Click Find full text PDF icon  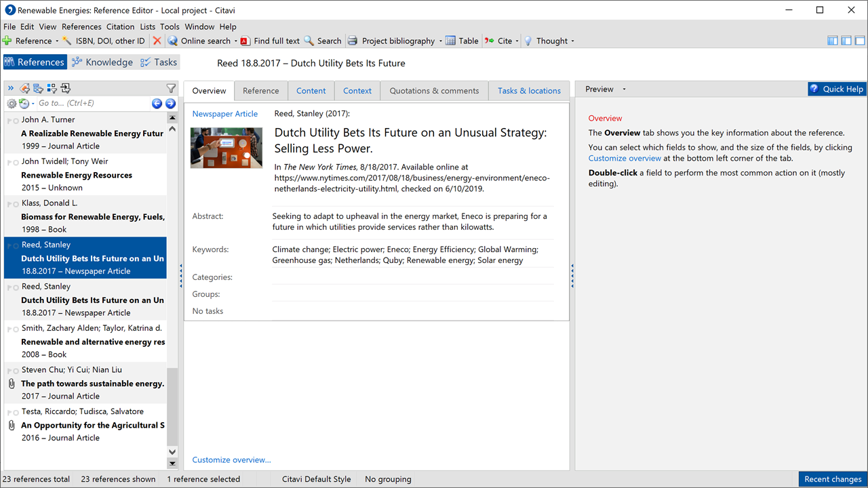[x=245, y=41]
